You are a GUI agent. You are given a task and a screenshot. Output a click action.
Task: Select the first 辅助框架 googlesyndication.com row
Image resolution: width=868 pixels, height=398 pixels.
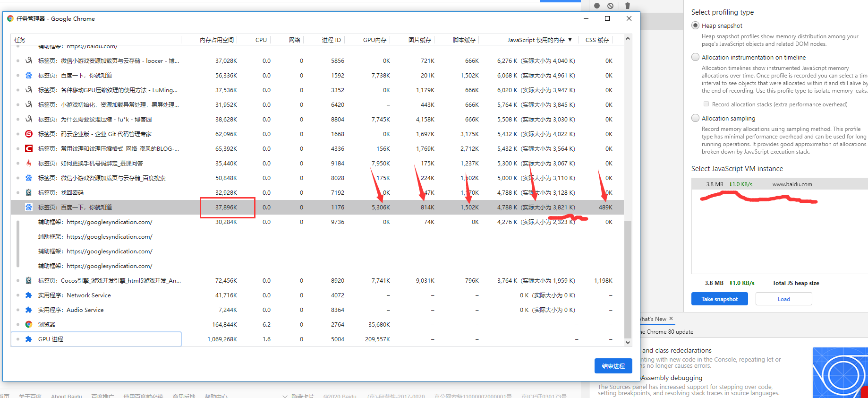point(317,222)
